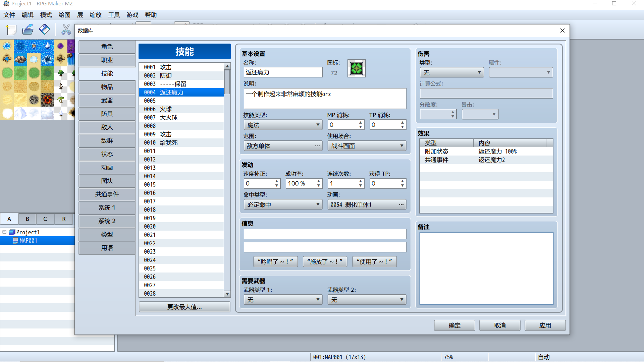Open the 工具 menu
This screenshot has width=644, height=362.
tap(114, 15)
